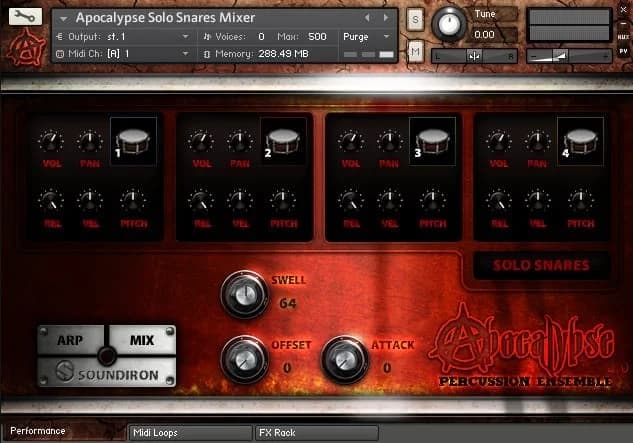Toggle the Solo S button
Image resolution: width=633 pixels, height=443 pixels.
[x=415, y=20]
